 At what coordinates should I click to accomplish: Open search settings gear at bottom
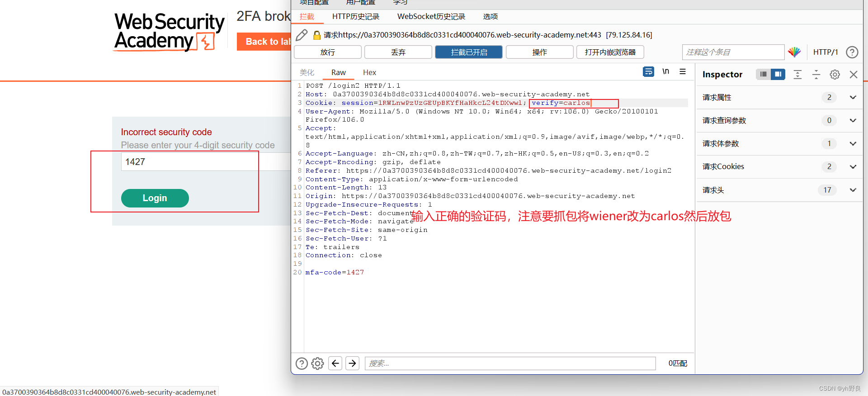tap(317, 363)
